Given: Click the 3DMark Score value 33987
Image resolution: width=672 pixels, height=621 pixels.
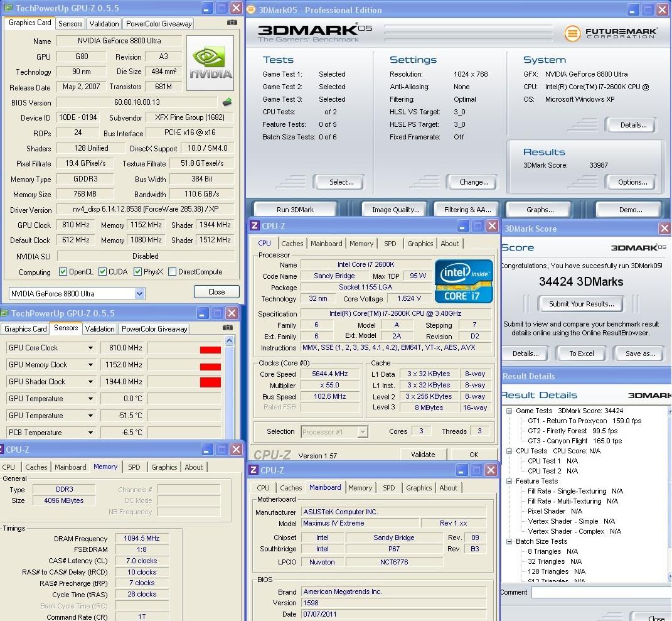Looking at the screenshot, I should click(599, 165).
